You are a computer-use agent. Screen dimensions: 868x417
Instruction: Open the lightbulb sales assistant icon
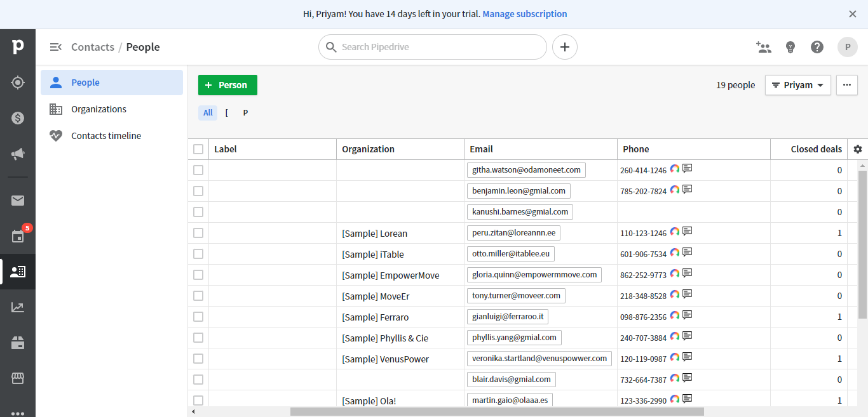click(790, 47)
